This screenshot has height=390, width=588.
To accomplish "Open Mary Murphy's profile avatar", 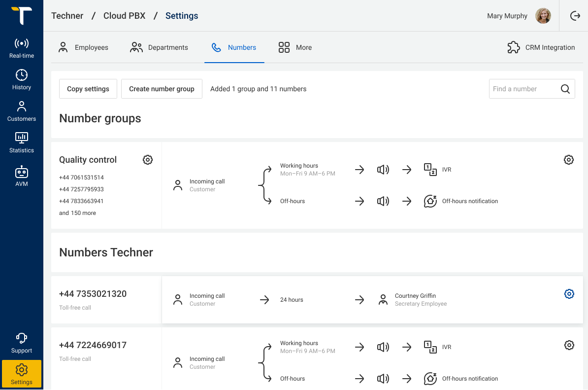I will click(x=543, y=16).
